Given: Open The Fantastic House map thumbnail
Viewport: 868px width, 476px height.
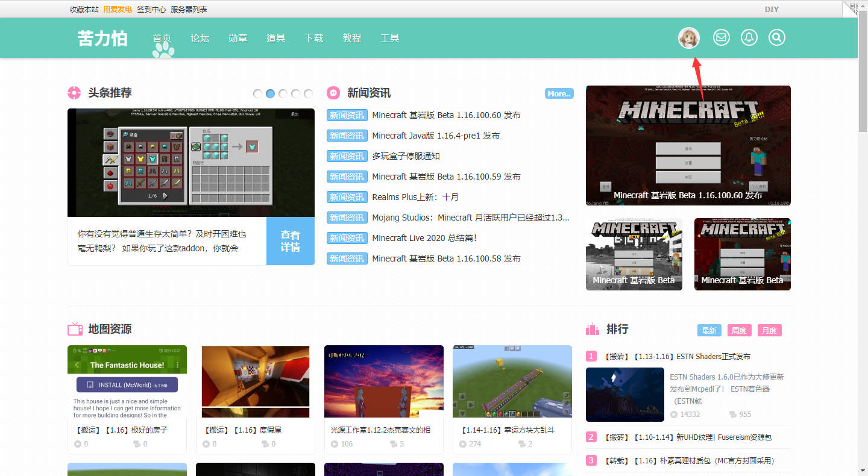Looking at the screenshot, I should [x=127, y=381].
